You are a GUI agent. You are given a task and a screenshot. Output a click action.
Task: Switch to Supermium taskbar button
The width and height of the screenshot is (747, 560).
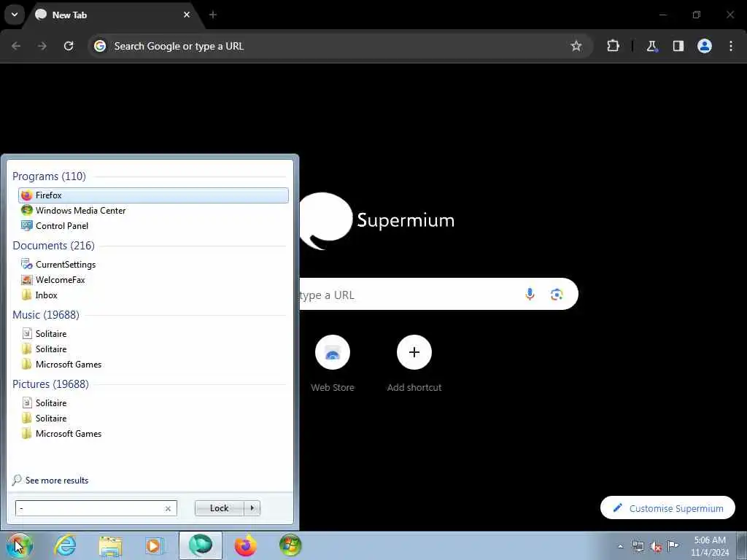click(x=200, y=545)
